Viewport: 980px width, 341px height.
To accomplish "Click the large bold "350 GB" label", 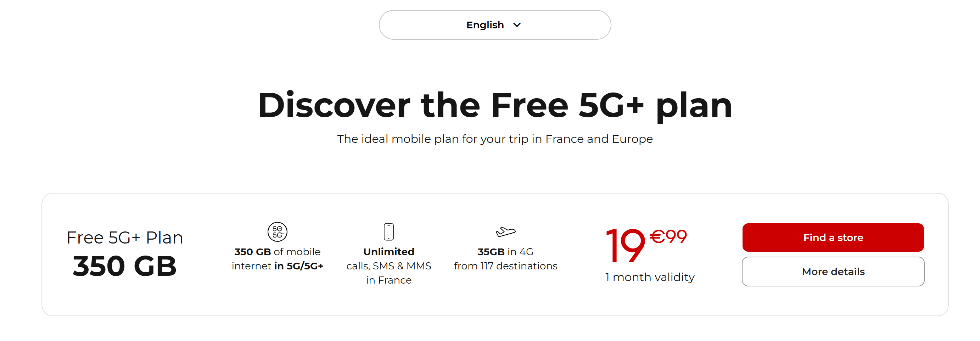I will pyautogui.click(x=125, y=266).
